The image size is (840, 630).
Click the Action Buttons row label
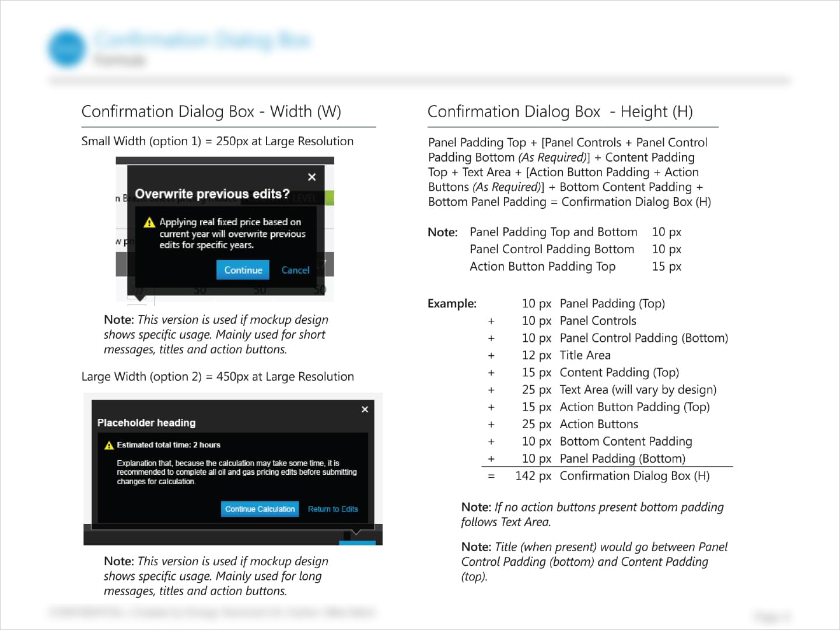pos(599,424)
